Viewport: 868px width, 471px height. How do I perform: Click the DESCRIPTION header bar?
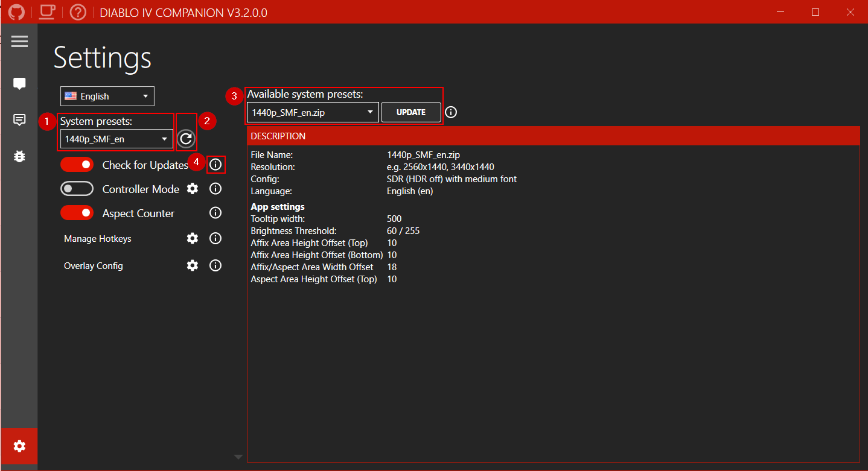click(x=553, y=136)
